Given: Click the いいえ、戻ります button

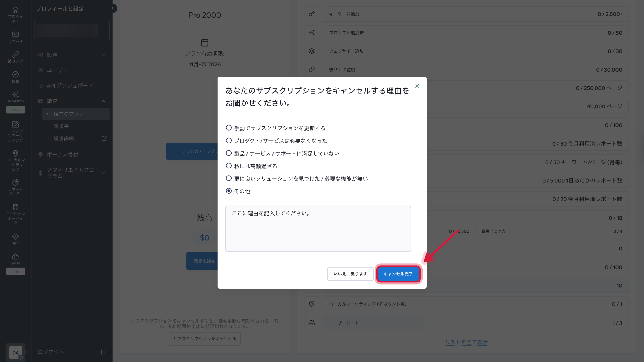Looking at the screenshot, I should pyautogui.click(x=350, y=274).
